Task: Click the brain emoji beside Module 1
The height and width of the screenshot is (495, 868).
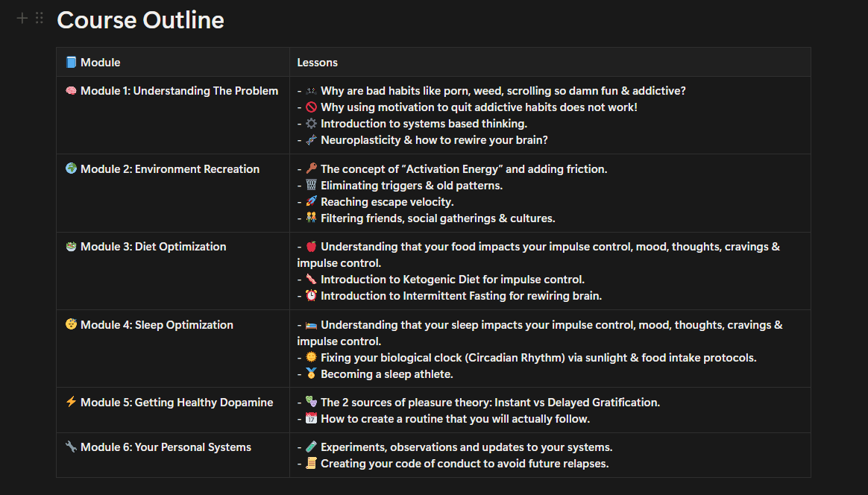Action: (x=71, y=91)
